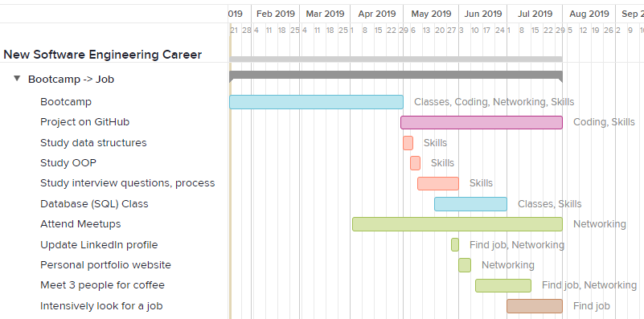Select the dark gray Bootcamp -> Job summary bar
Viewport: 644px width, 319px height.
[x=396, y=76]
